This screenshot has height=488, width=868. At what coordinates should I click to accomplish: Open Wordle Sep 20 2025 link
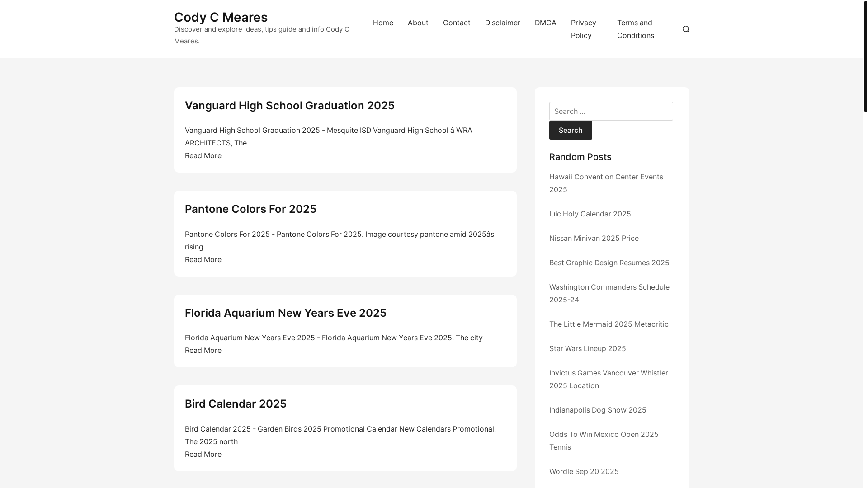(x=584, y=471)
